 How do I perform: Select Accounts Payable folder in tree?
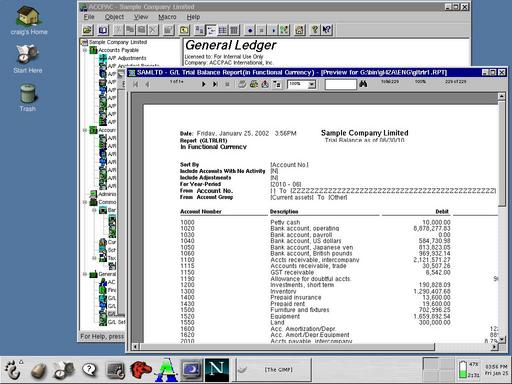pyautogui.click(x=118, y=50)
